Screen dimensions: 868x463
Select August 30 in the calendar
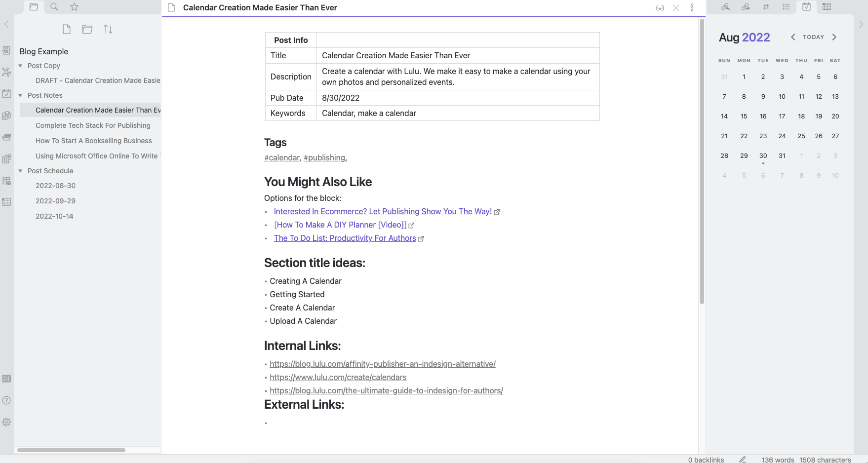point(763,155)
